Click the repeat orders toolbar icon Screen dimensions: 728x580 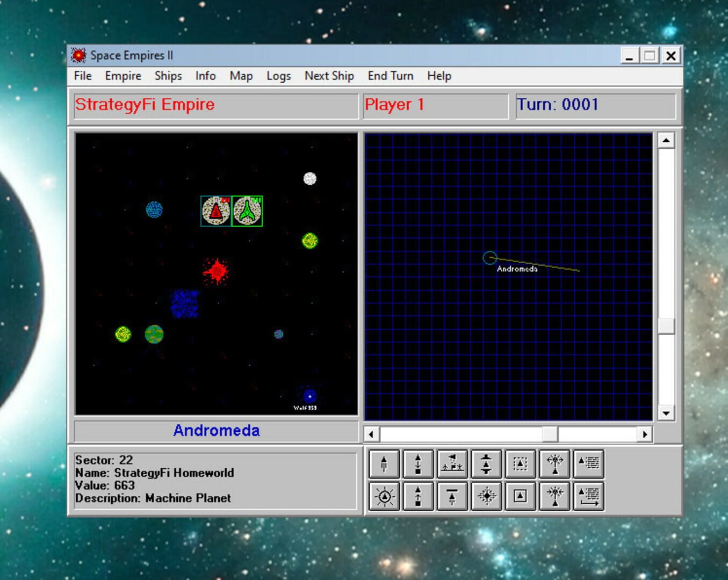coord(589,497)
